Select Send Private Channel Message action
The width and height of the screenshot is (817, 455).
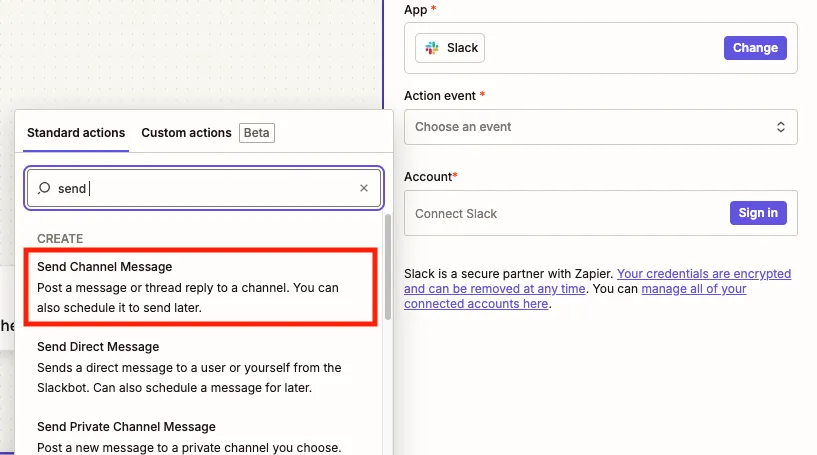(x=201, y=437)
